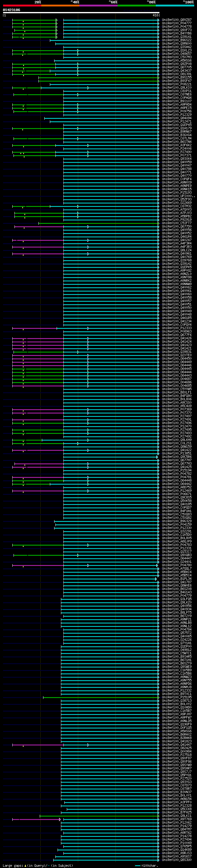Select the UniRef100_Q9ZP08 label
The width and height of the screenshot is (197, 868).
(176, 64)
